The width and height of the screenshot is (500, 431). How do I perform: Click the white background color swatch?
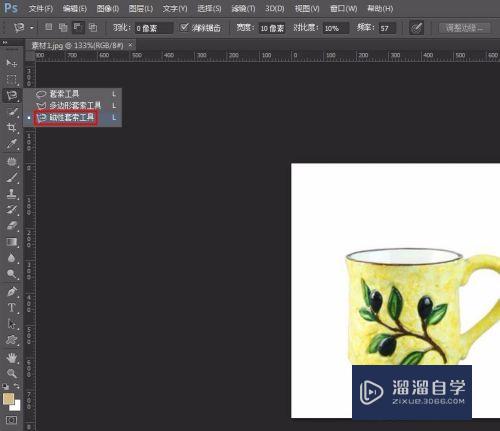tap(16, 407)
